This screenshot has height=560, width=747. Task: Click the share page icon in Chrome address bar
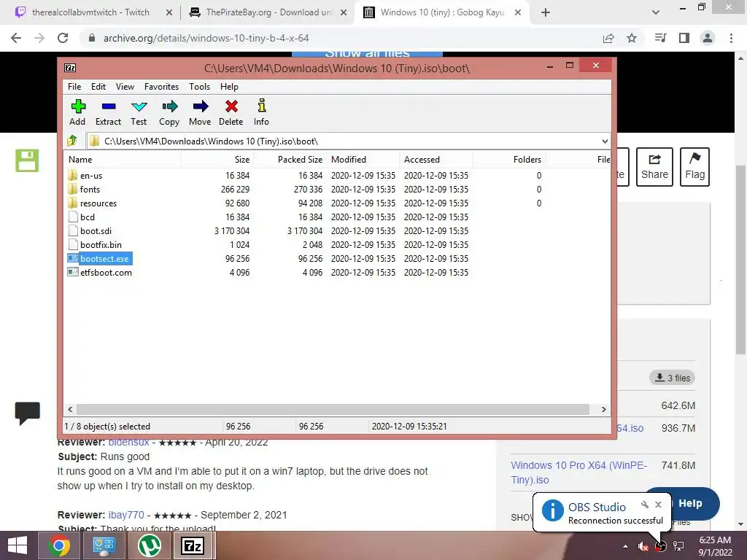click(x=608, y=38)
